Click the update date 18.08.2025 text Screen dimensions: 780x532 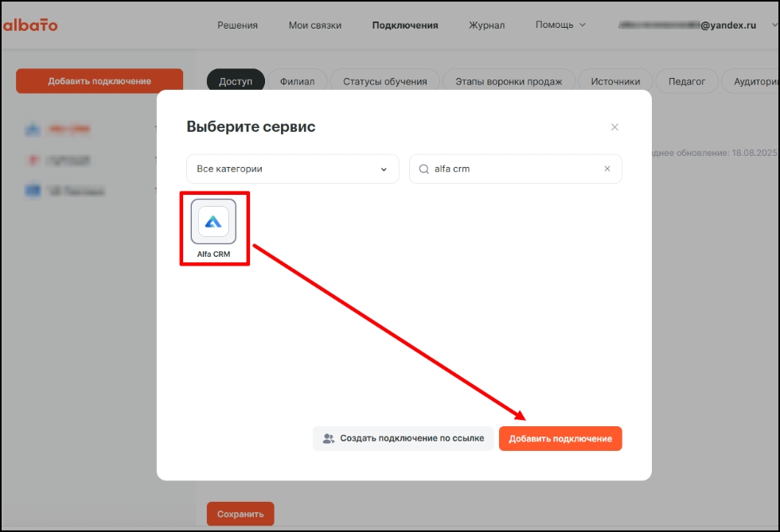(755, 153)
